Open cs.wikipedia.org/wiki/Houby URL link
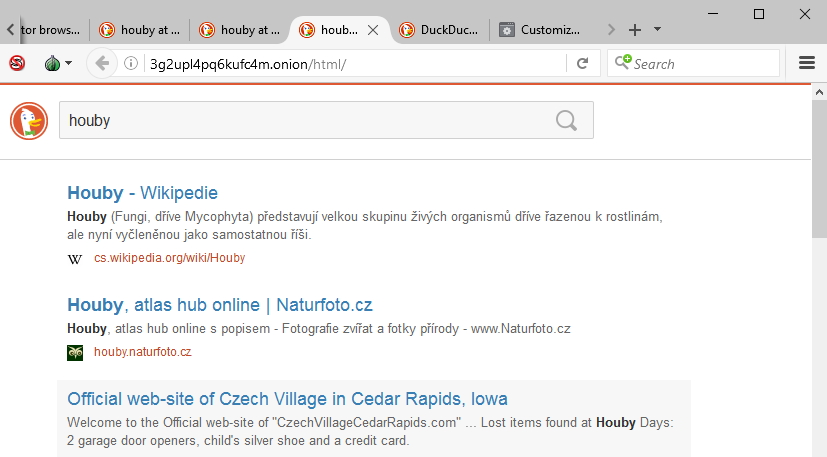Screen dimensions: 827x457 169,258
